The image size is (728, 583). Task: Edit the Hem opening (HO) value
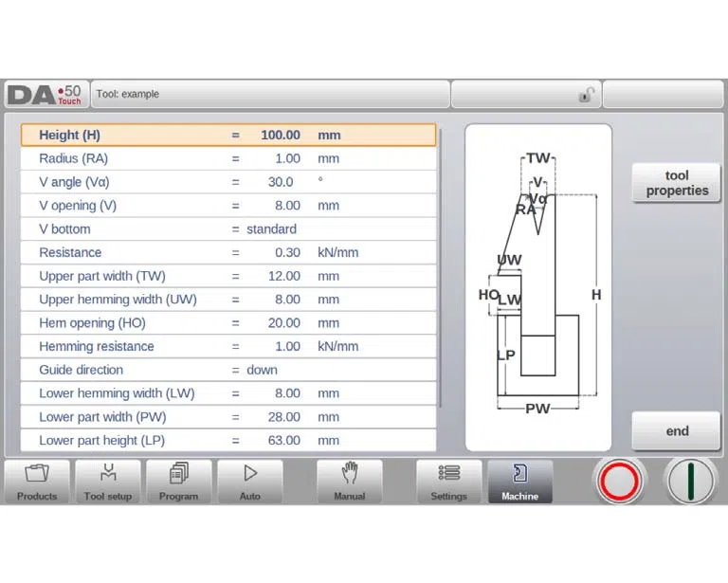click(x=283, y=323)
